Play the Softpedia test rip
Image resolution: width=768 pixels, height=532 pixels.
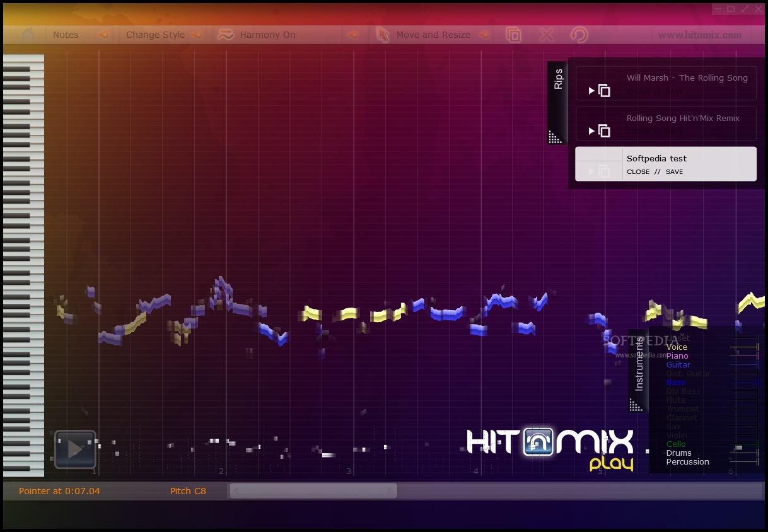coord(591,171)
